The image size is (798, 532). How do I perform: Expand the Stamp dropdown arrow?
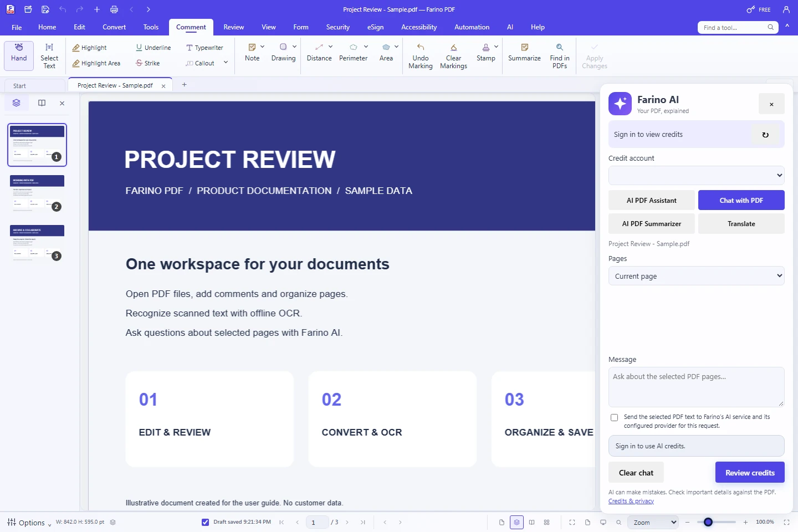click(496, 47)
